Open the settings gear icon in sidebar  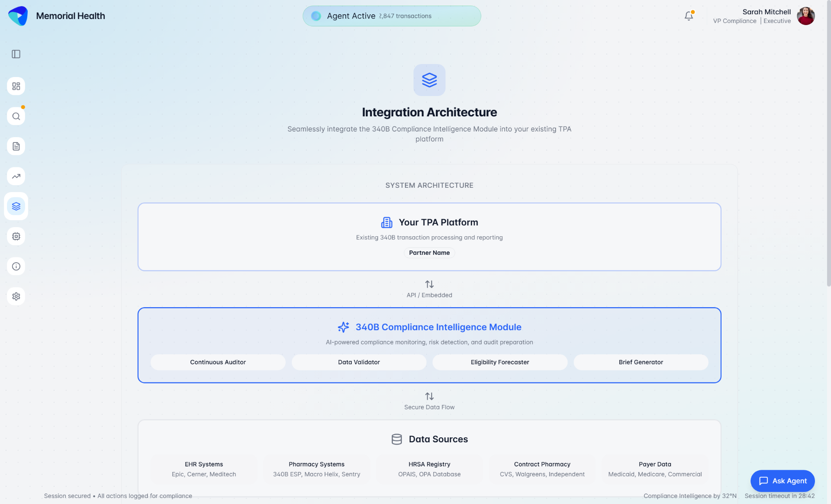[16, 296]
